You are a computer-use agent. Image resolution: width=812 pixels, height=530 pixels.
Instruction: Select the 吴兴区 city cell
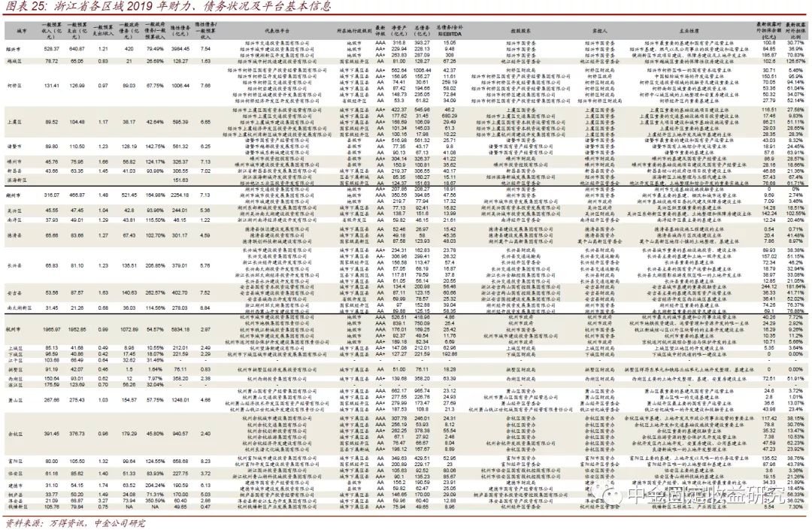(14, 210)
